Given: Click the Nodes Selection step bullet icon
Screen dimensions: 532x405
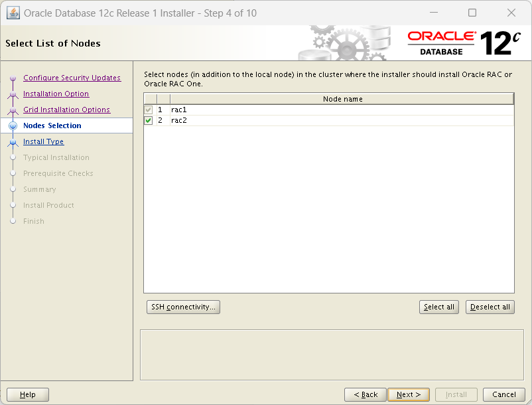Looking at the screenshot, I should [13, 125].
